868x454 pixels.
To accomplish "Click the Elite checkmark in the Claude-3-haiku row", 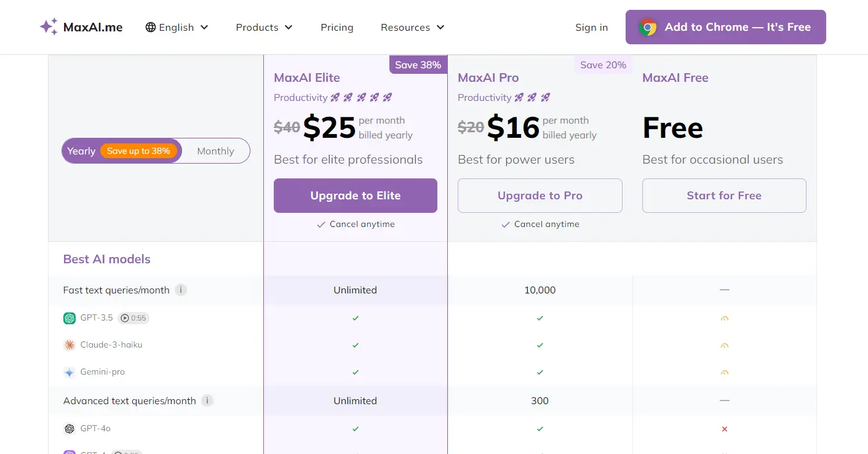I will (356, 345).
